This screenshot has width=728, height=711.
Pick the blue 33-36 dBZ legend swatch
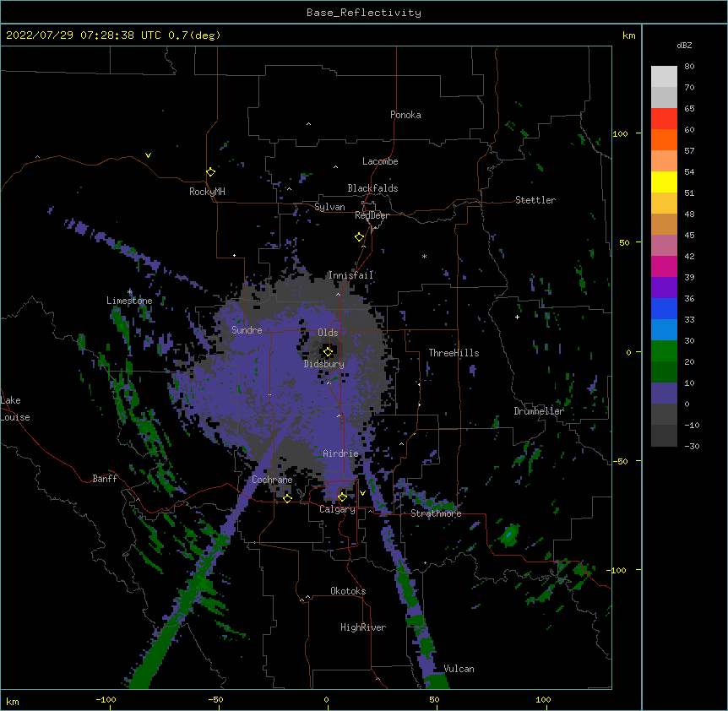(664, 308)
